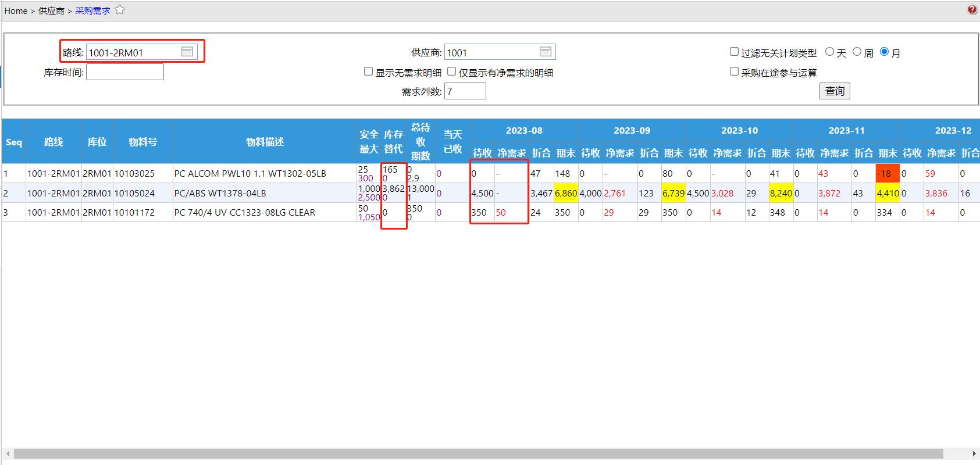Focus the 供应商 input field

coord(500,52)
